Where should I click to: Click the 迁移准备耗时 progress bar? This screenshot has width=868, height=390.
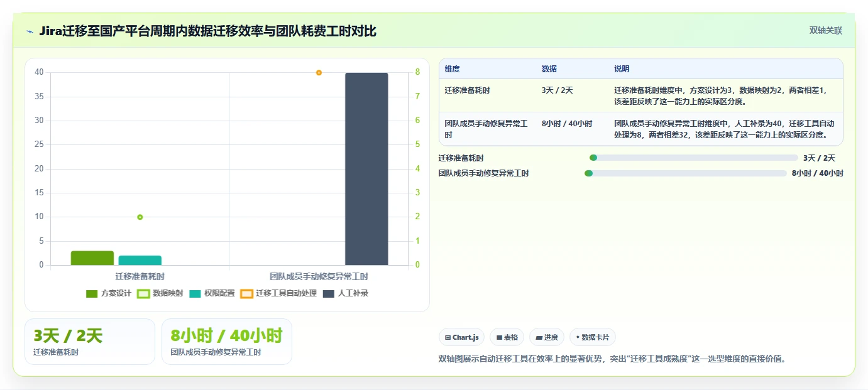[694, 158]
